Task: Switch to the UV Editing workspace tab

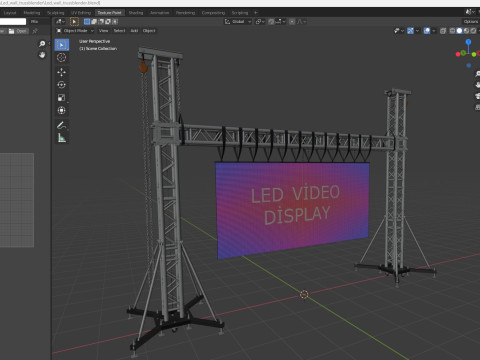Action: (81, 13)
